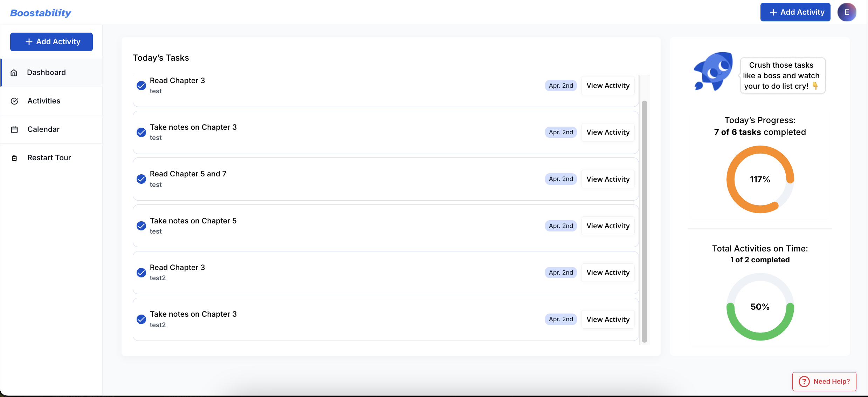Uncheck "Read Chapter 5 and 7" task
The image size is (868, 397).
click(x=141, y=179)
